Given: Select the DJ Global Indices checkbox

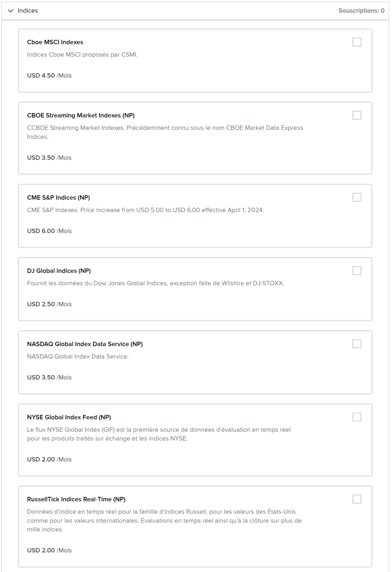Looking at the screenshot, I should 357,270.
